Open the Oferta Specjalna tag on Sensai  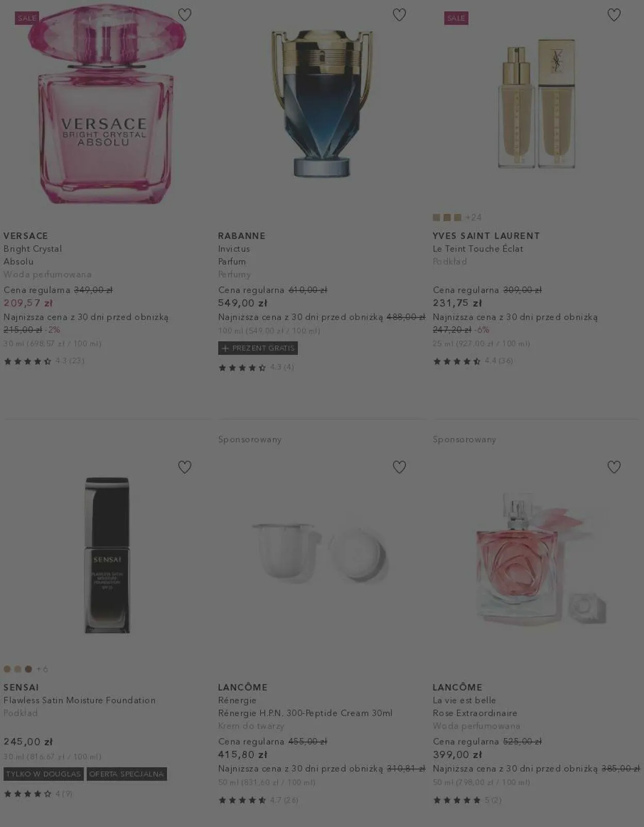[x=127, y=774]
